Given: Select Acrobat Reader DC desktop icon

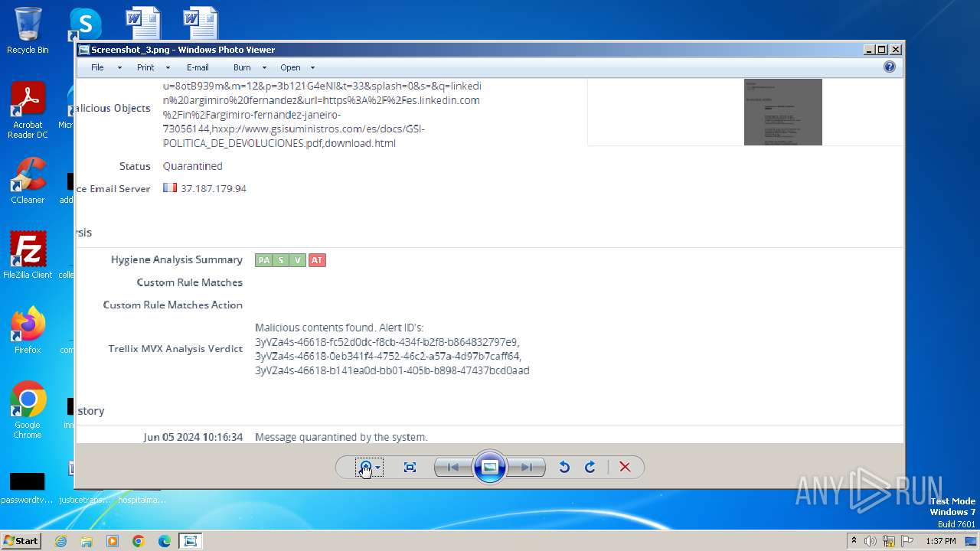Looking at the screenshot, I should click(x=28, y=111).
